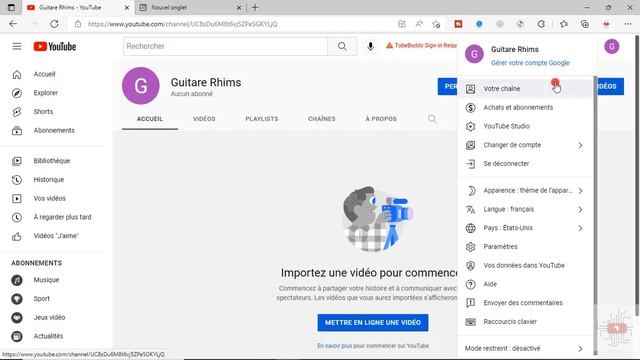Click the browser address bar URL
Screen dimensions: 640x360
pos(182,24)
